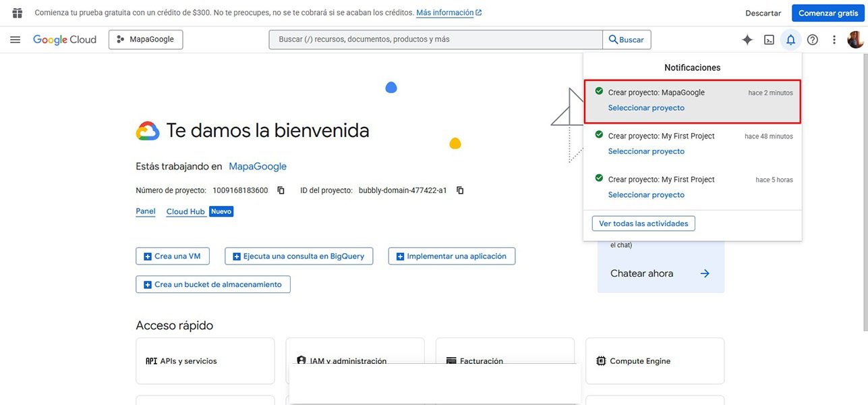
Task: Click the more options vertical dots icon
Action: 831,38
